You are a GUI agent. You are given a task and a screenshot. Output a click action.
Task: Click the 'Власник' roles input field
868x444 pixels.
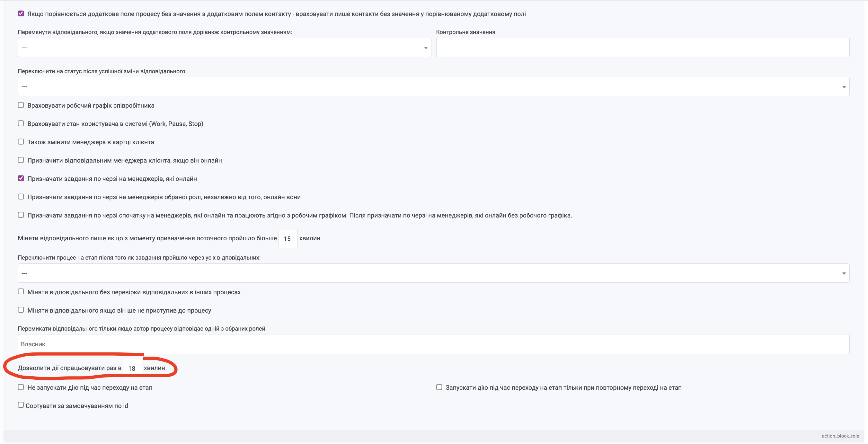433,344
